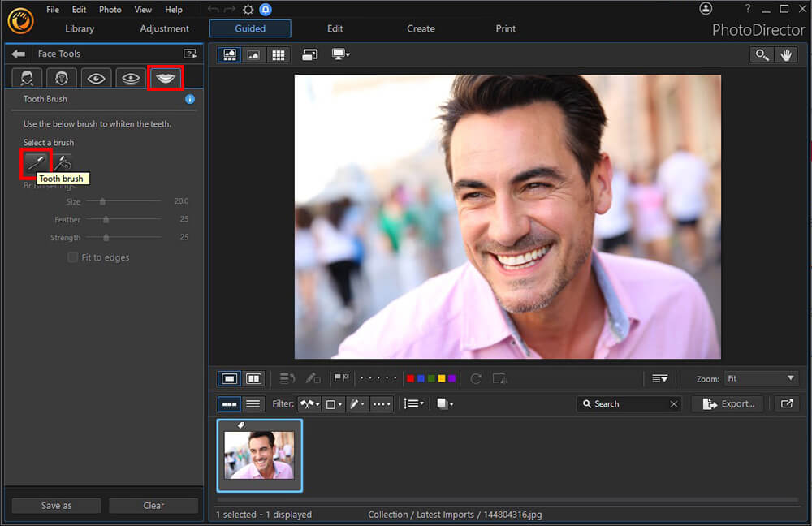812x526 pixels.
Task: Enable the Fit to edges checkbox
Action: coord(72,257)
